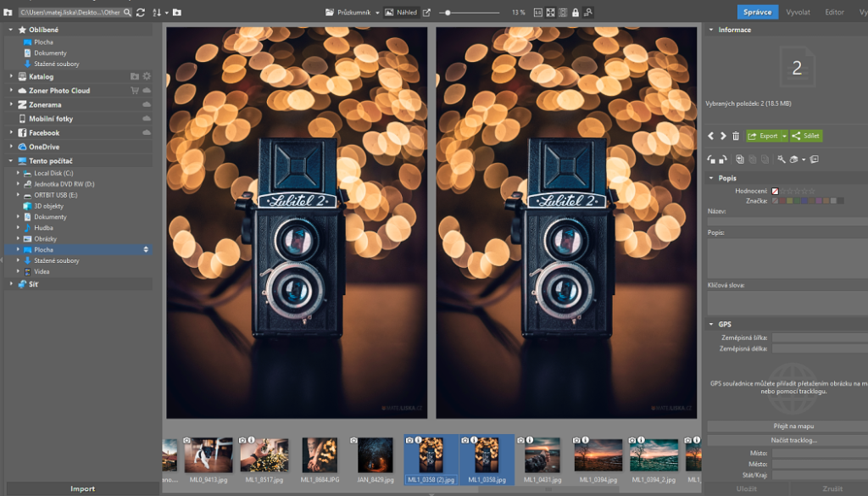
Task: Click the new folder icon beside sort
Action: (x=177, y=12)
